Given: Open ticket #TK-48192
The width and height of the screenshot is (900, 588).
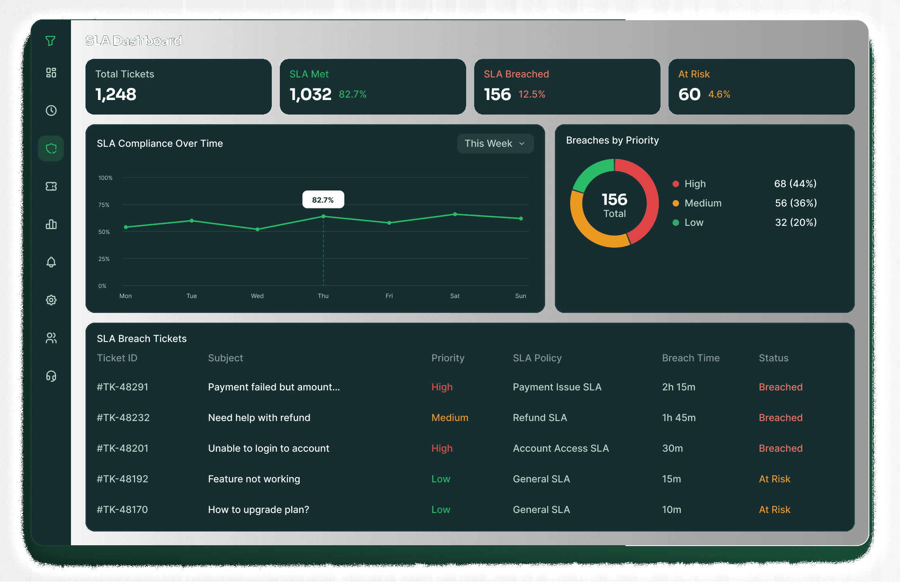Looking at the screenshot, I should (x=123, y=479).
